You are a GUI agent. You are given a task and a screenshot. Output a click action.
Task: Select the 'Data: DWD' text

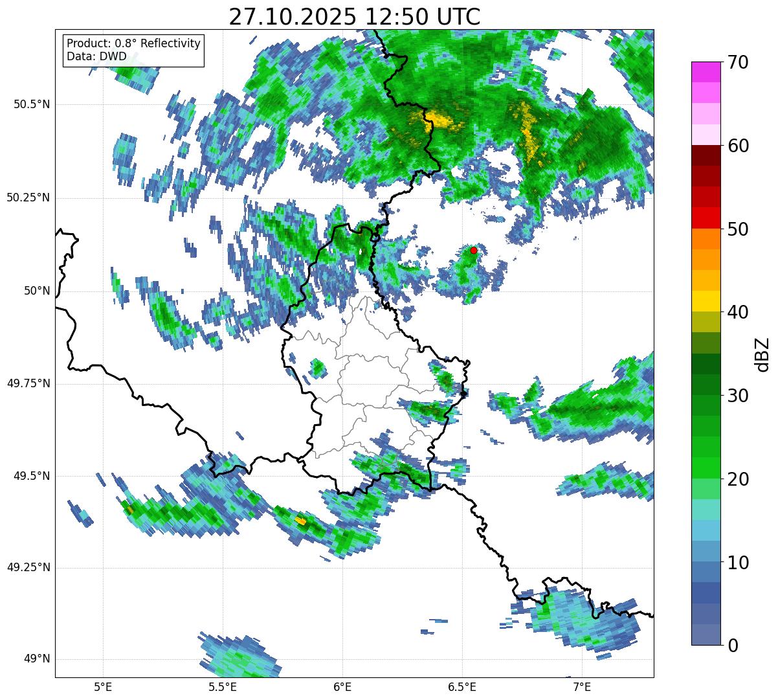96,56
